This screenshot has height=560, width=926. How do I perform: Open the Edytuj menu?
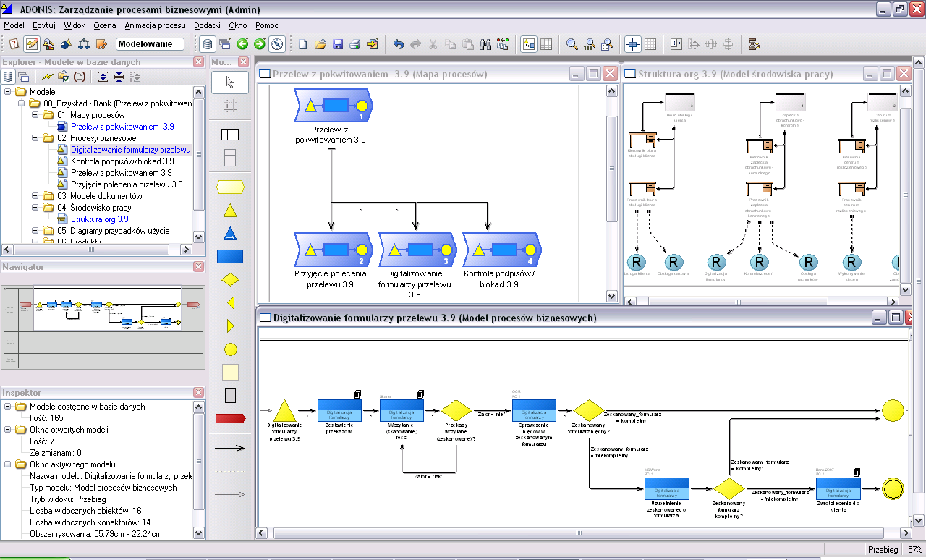coord(44,25)
